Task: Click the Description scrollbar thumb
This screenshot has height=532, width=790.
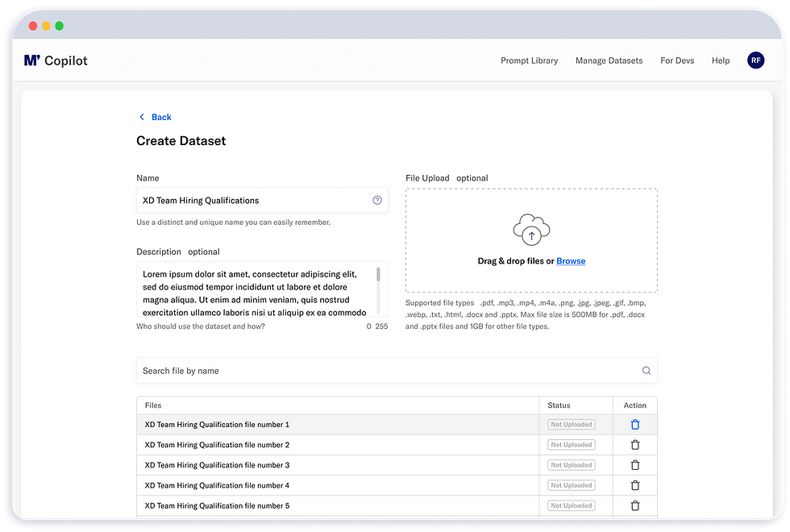Action: [x=378, y=275]
